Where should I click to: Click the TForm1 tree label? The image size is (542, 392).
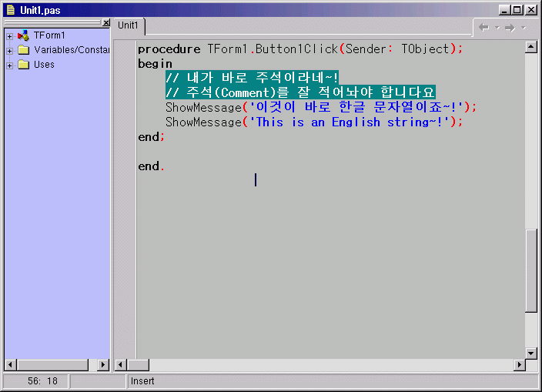click(49, 35)
